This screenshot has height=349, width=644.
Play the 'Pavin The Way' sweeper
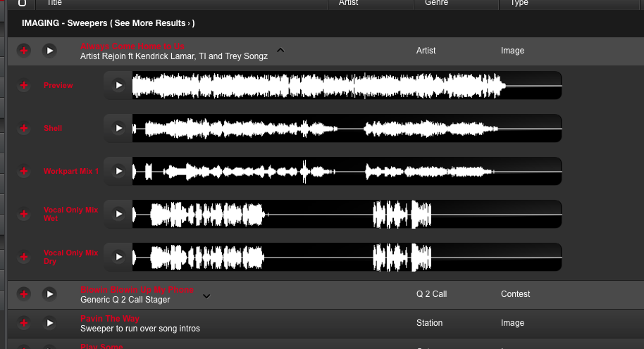tap(49, 323)
